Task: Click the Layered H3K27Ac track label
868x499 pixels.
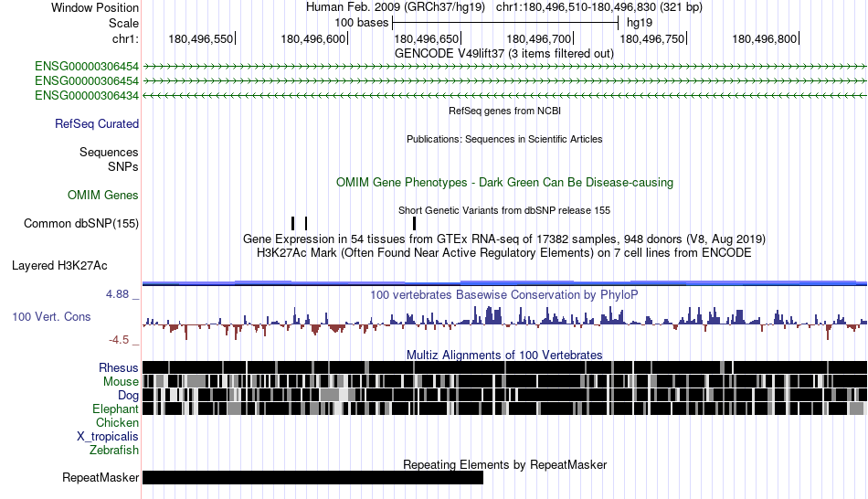Action: click(x=59, y=266)
